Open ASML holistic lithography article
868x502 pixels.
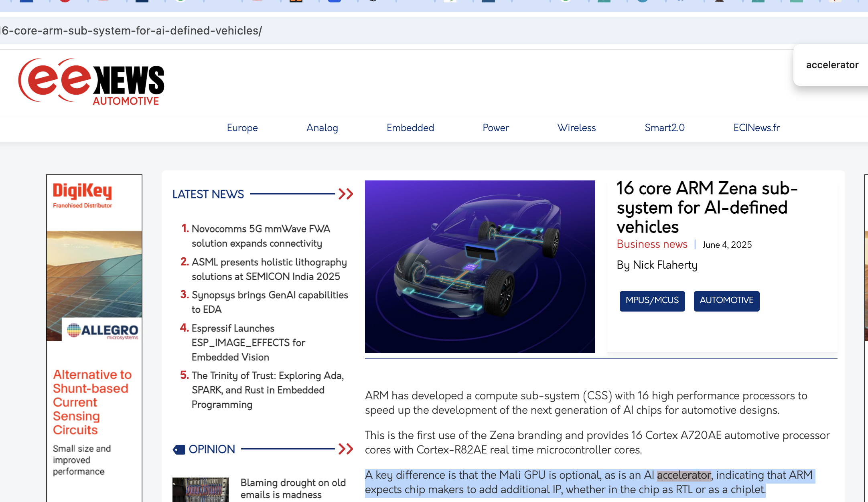(x=269, y=269)
